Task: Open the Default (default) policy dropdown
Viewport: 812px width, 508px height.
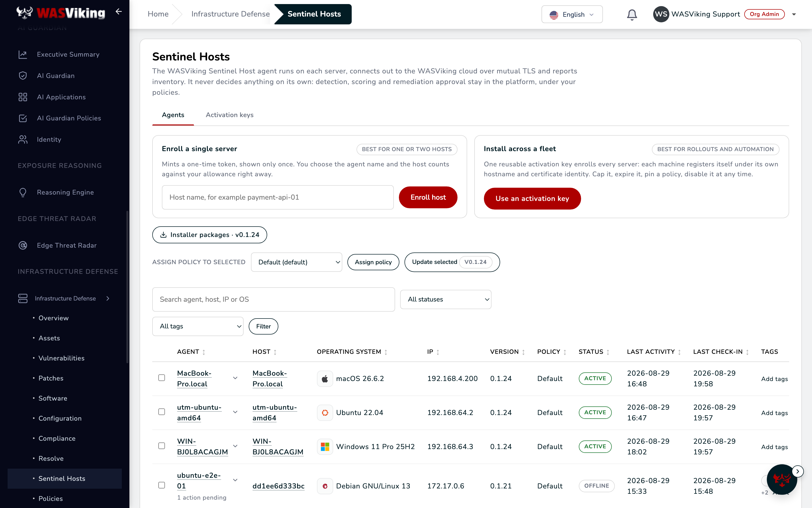Action: [x=296, y=262]
